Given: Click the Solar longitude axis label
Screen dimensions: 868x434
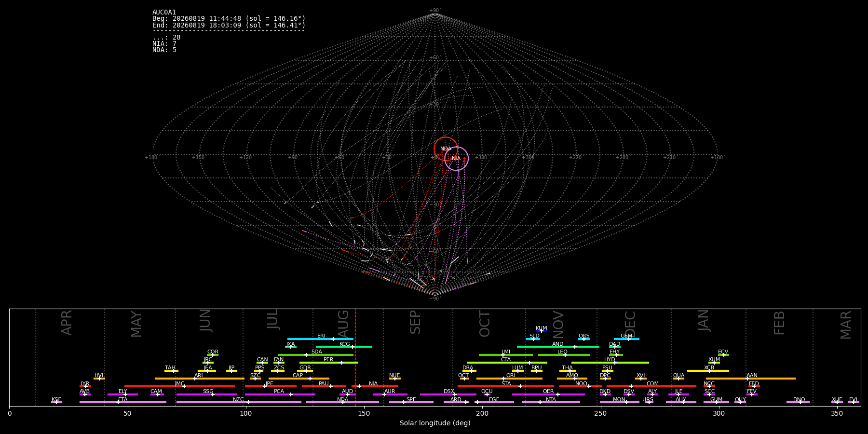Looking at the screenshot, I should [x=435, y=423].
